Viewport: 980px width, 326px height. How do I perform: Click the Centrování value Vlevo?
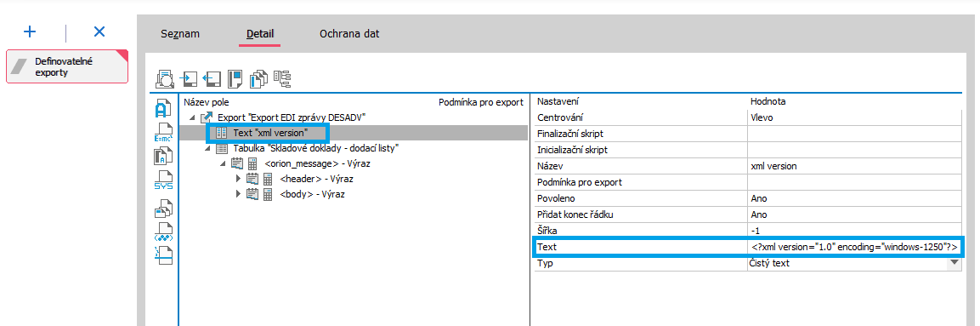pyautogui.click(x=854, y=117)
